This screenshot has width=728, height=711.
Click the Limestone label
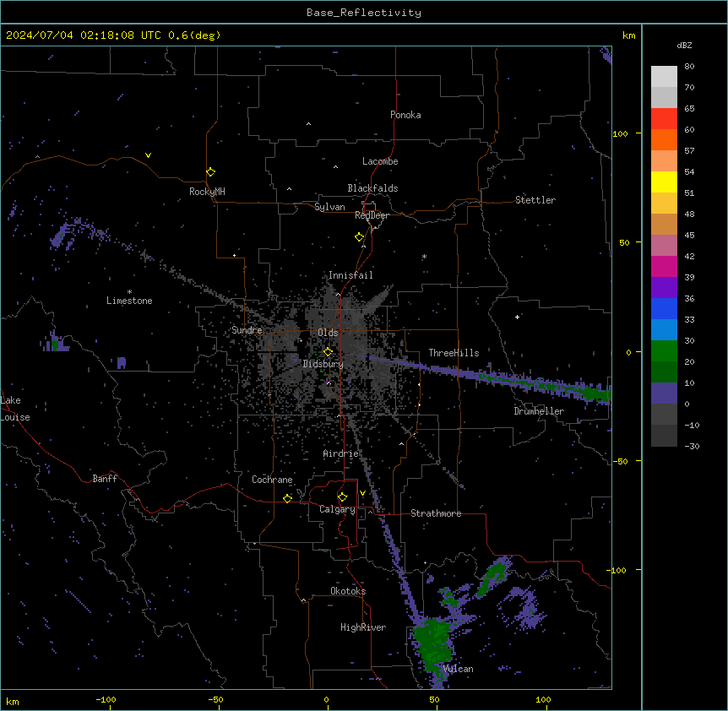click(x=129, y=301)
